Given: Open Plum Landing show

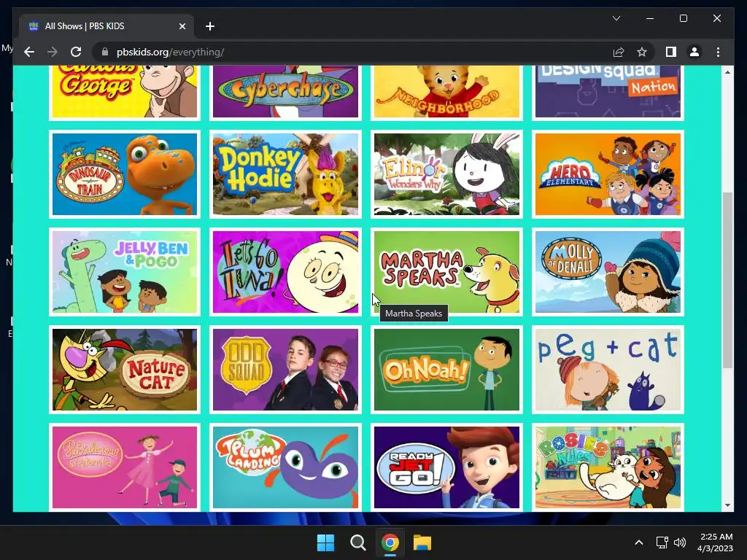Looking at the screenshot, I should click(285, 467).
